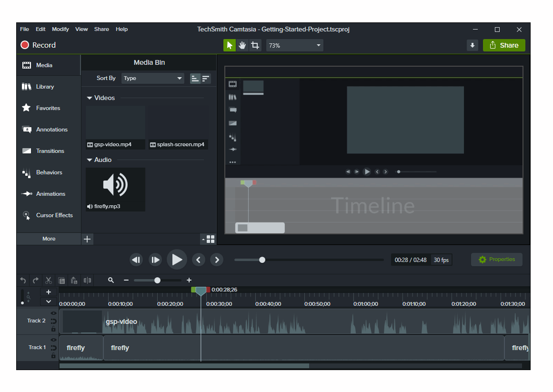Toggle Track 2 magnetic track icon
The width and height of the screenshot is (553, 392).
53,321
